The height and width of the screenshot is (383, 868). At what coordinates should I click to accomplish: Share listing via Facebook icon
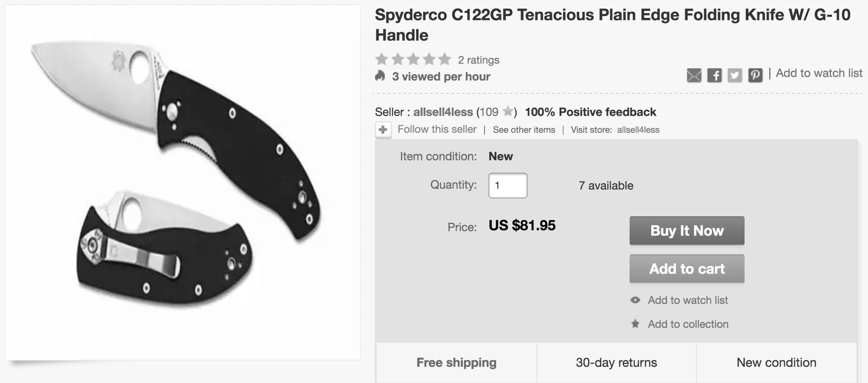coord(714,76)
